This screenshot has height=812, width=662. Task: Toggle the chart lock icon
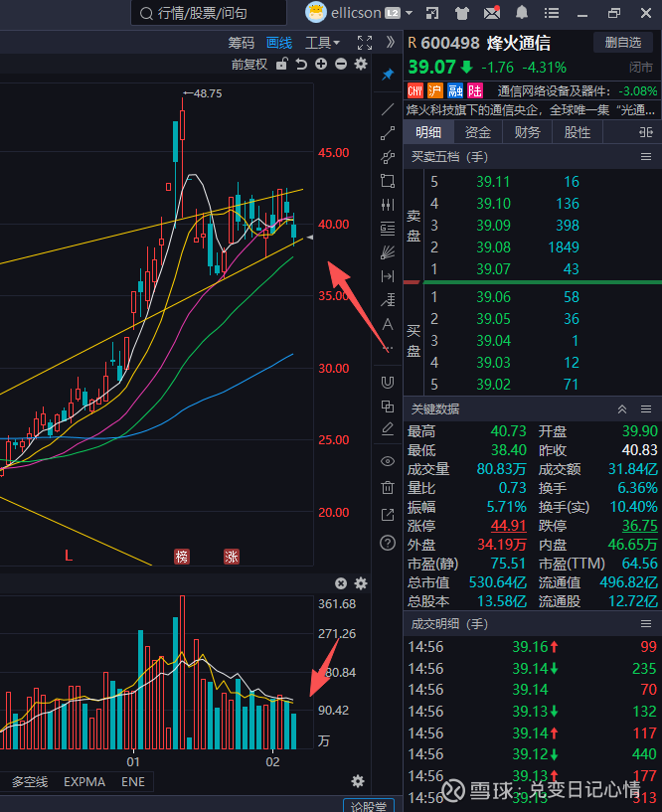point(282,64)
